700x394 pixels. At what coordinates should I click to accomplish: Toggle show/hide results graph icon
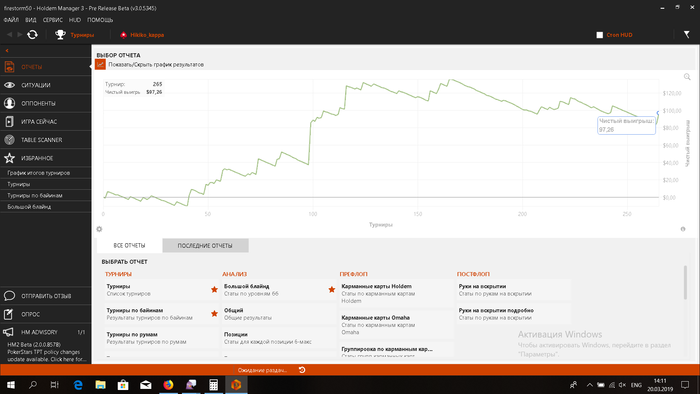click(100, 65)
